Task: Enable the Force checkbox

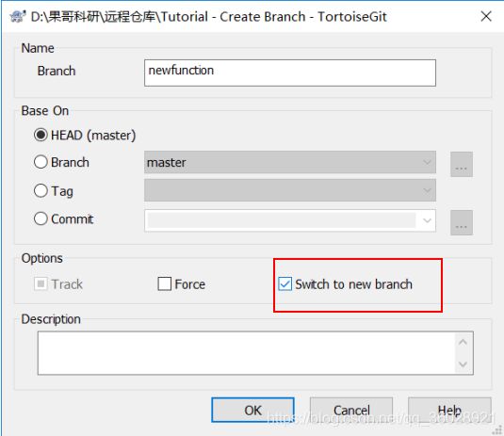Action: click(164, 284)
